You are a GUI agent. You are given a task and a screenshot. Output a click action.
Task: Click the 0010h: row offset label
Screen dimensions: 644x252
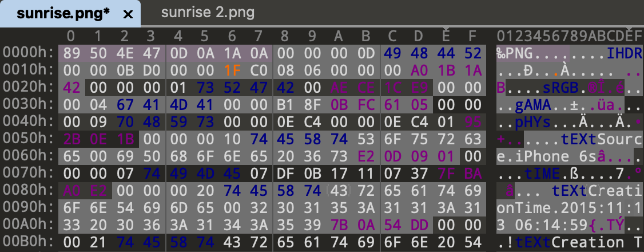tap(29, 70)
